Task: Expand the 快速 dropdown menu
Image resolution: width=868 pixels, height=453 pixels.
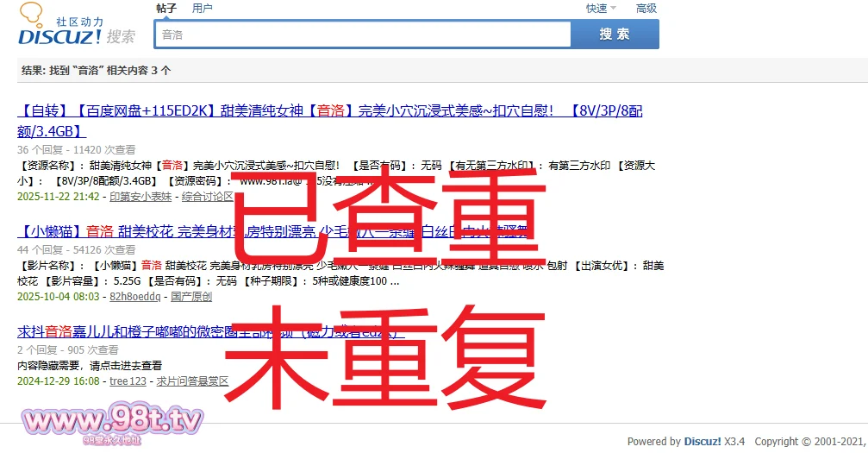Action: click(596, 9)
